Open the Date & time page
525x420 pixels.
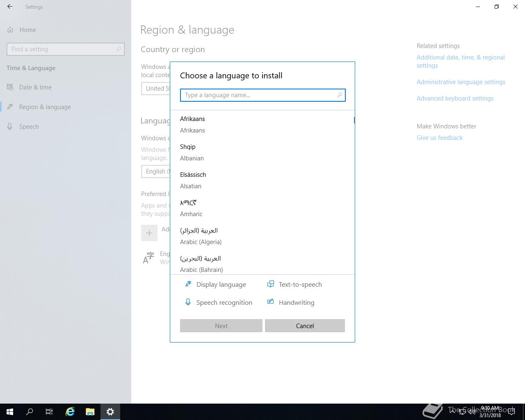point(35,87)
